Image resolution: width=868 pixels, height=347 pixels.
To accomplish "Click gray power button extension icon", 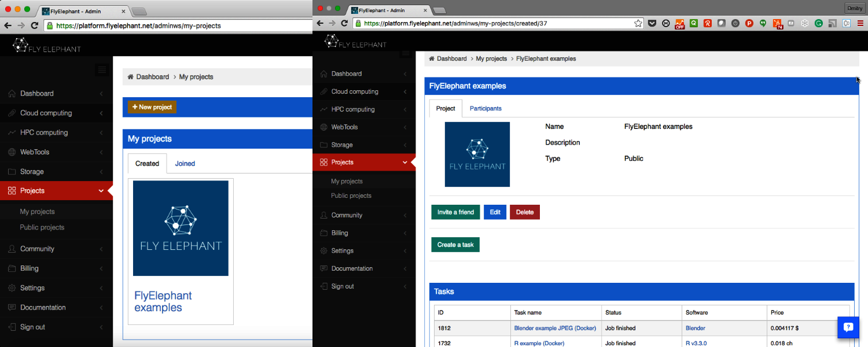I will [x=735, y=24].
